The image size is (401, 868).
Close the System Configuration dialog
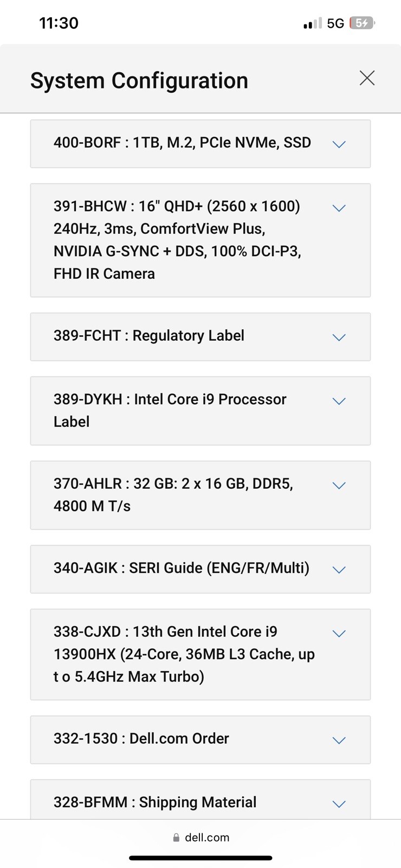pos(367,78)
